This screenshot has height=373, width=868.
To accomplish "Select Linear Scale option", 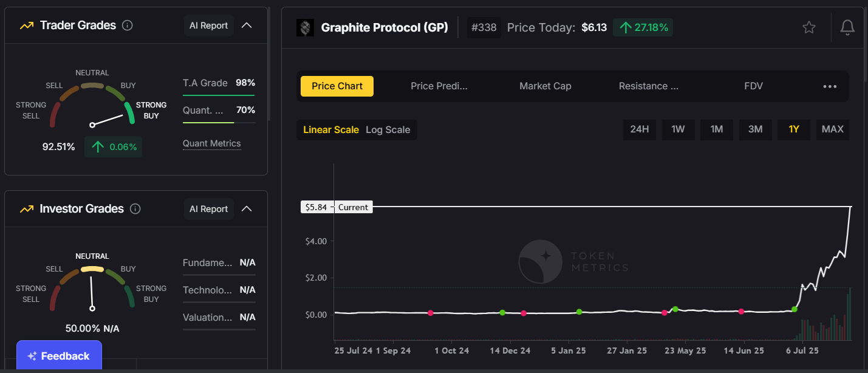I will [x=331, y=130].
